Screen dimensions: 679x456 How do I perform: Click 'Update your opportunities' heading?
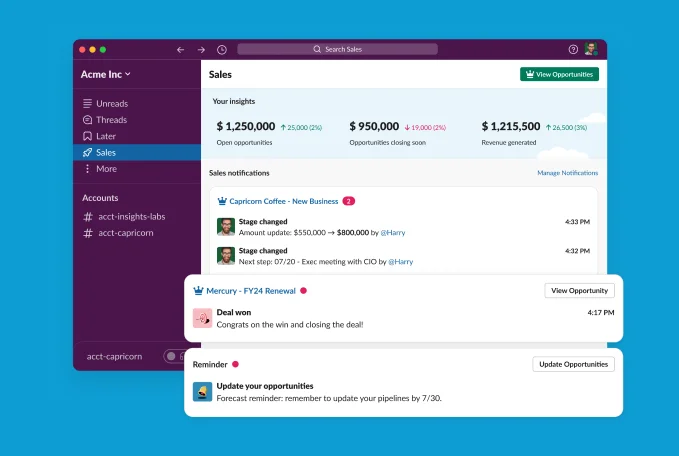tap(265, 386)
